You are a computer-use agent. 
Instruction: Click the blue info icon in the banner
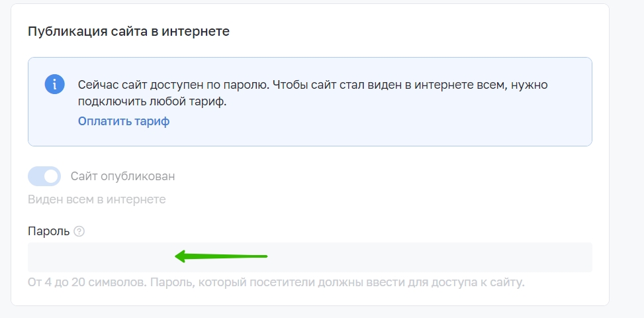tap(55, 85)
